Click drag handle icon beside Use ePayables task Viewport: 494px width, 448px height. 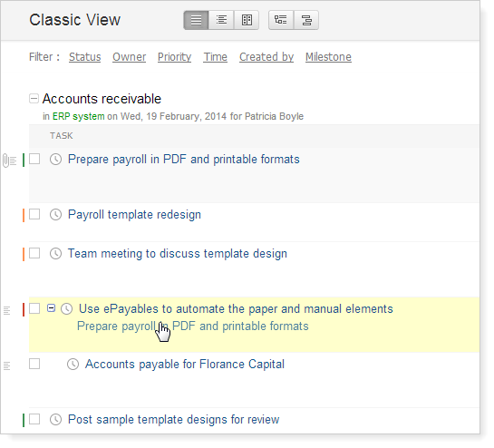(x=7, y=310)
